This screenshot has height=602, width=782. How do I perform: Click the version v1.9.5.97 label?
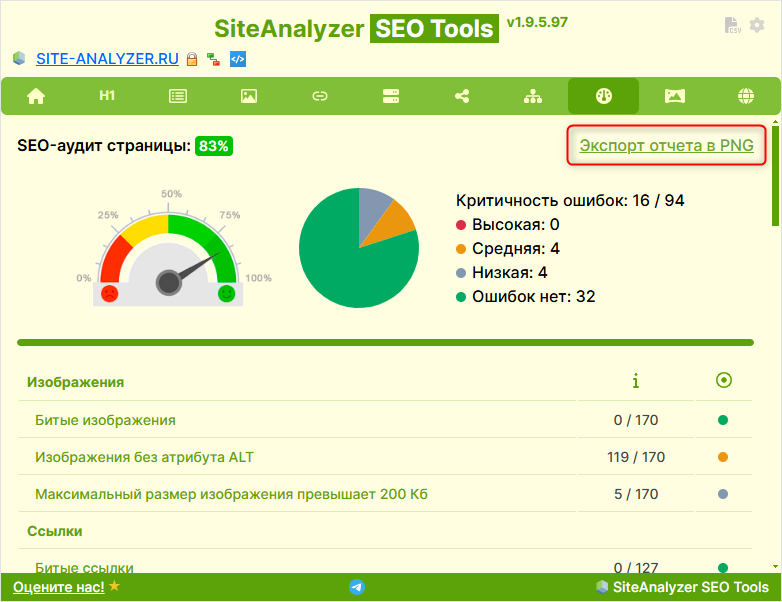click(537, 22)
